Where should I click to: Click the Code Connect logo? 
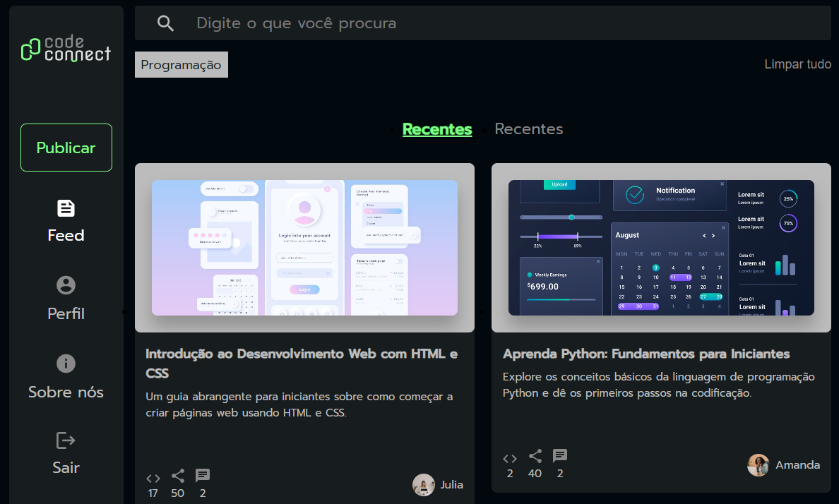(66, 49)
